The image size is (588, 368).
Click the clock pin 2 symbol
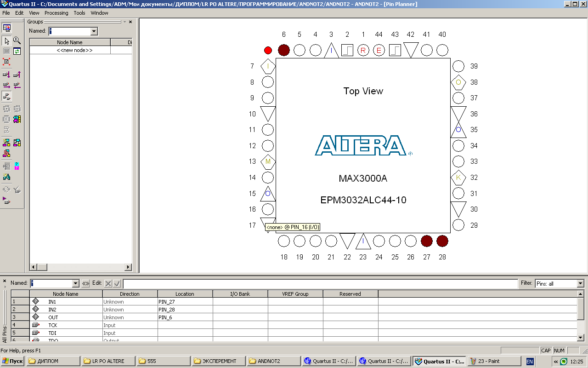[x=347, y=50]
